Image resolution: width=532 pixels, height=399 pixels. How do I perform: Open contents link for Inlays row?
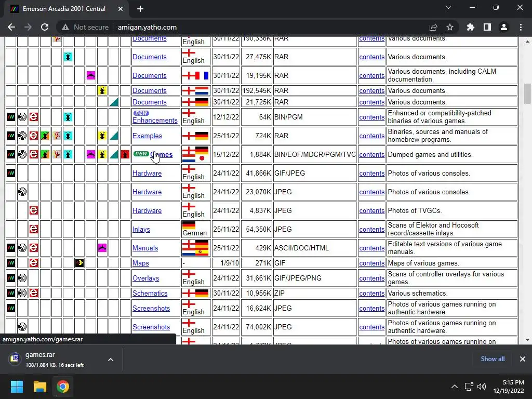372,229
